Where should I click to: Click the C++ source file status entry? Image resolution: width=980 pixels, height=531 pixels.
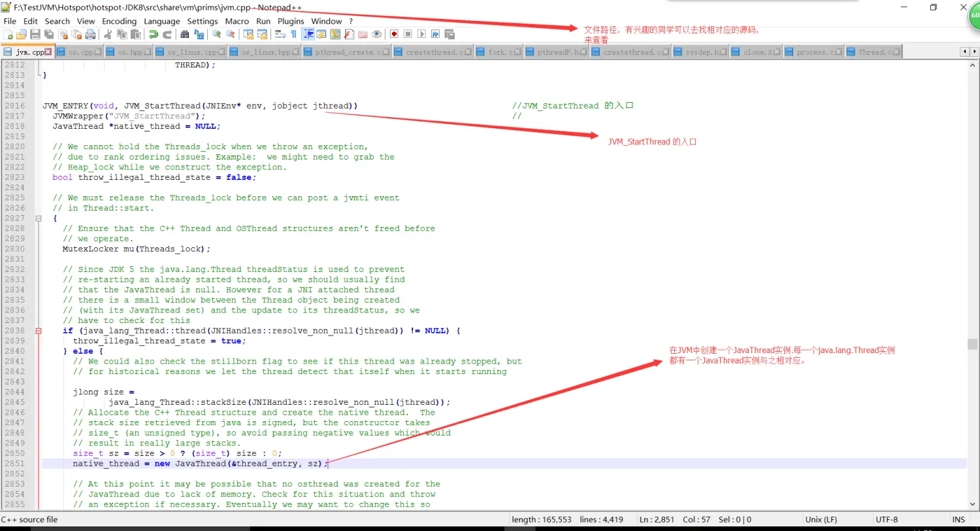(x=29, y=519)
